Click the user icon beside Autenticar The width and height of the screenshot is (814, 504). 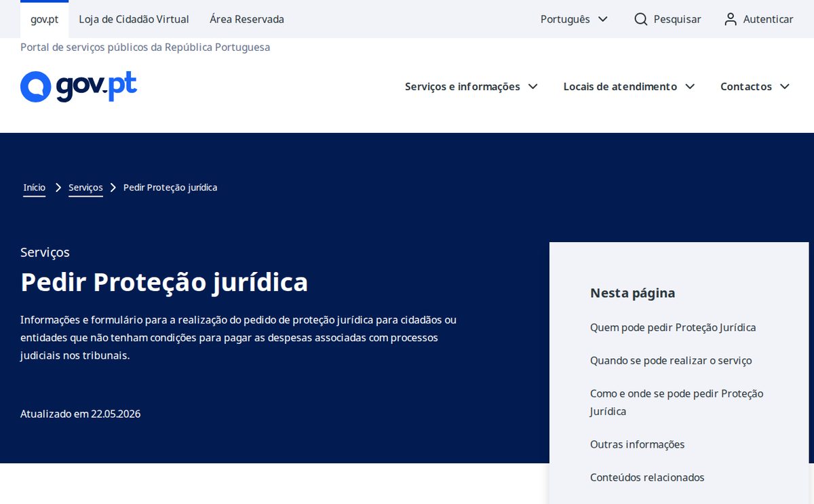[x=731, y=19]
